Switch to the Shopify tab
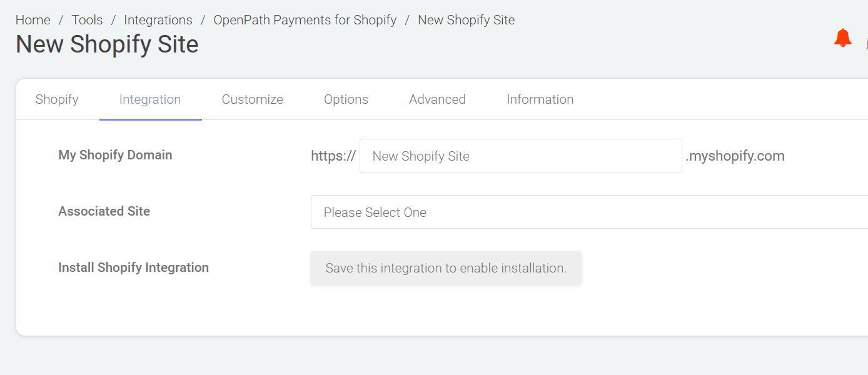This screenshot has width=868, height=375. coord(57,99)
